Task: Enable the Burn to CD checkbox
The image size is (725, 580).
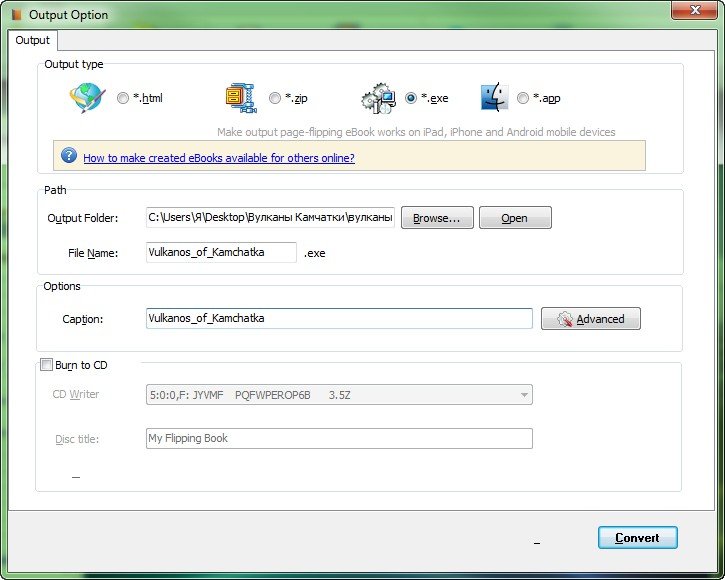Action: [46, 365]
